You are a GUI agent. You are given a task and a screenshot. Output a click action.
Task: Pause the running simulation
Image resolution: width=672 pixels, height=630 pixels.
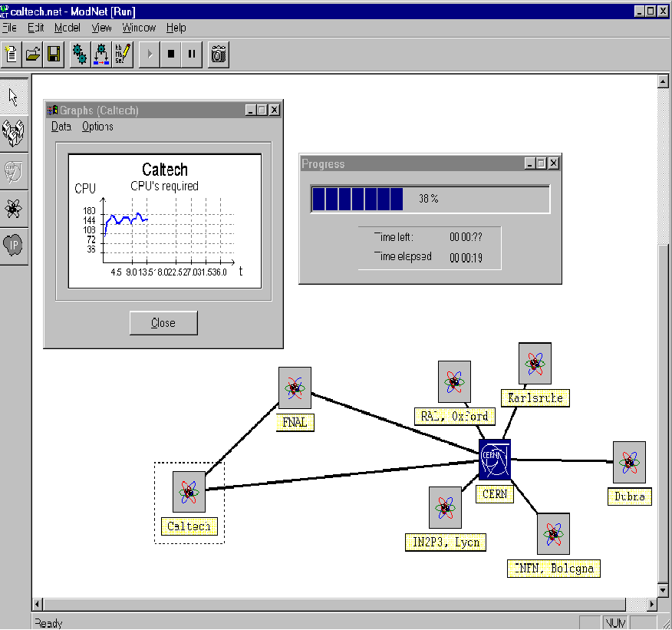coord(192,54)
